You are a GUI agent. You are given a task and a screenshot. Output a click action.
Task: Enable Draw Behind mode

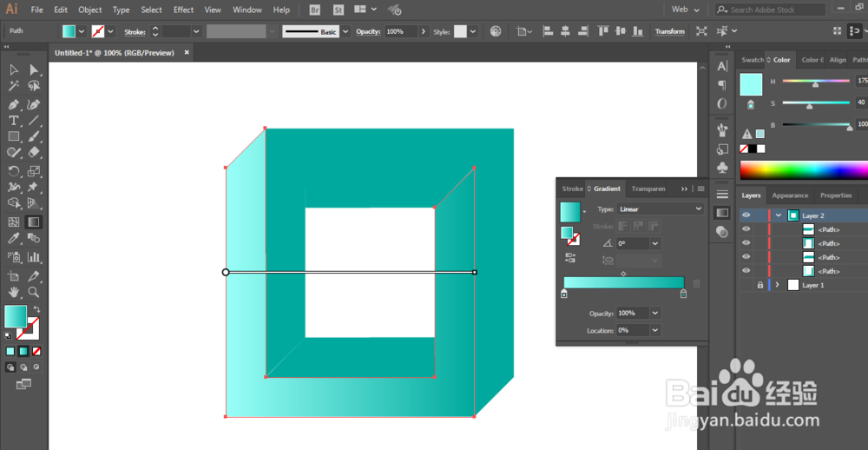click(x=23, y=367)
